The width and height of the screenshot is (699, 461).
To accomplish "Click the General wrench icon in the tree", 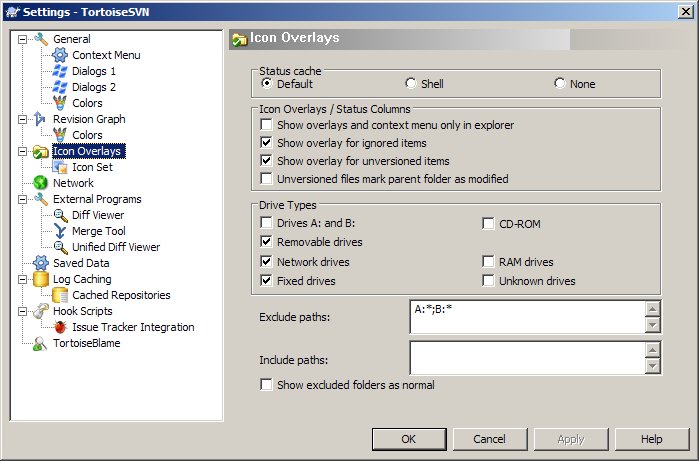I will pos(41,39).
